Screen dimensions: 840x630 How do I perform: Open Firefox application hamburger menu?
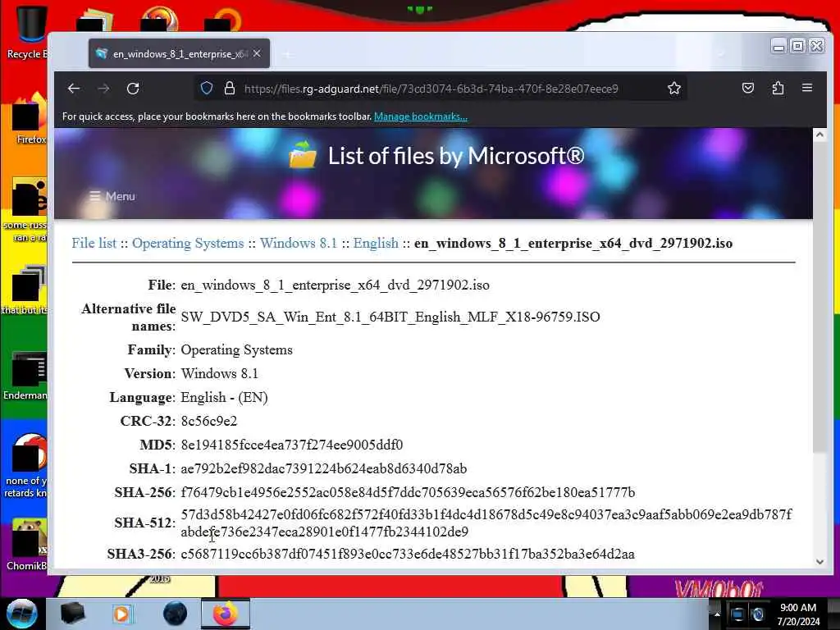(807, 87)
